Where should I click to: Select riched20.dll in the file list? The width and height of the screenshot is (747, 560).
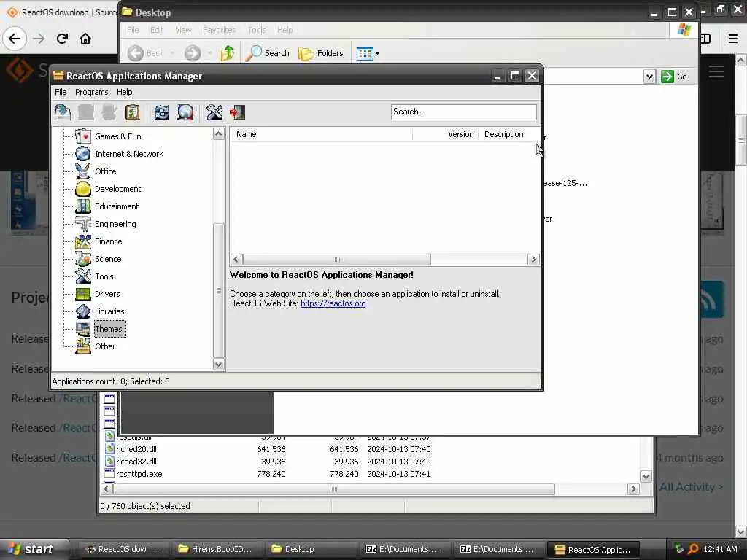pyautogui.click(x=136, y=449)
